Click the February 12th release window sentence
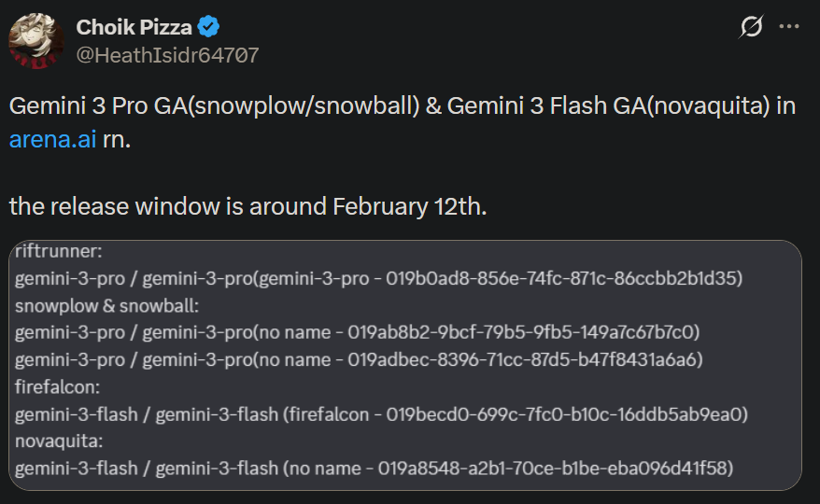The height and width of the screenshot is (504, 820). (247, 205)
